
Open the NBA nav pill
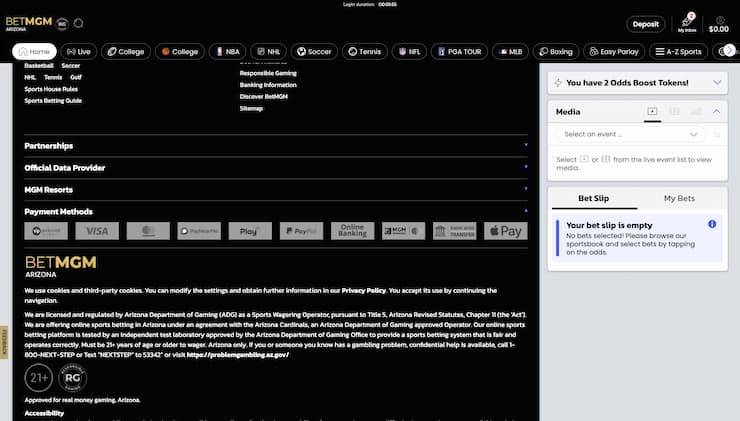tap(227, 51)
